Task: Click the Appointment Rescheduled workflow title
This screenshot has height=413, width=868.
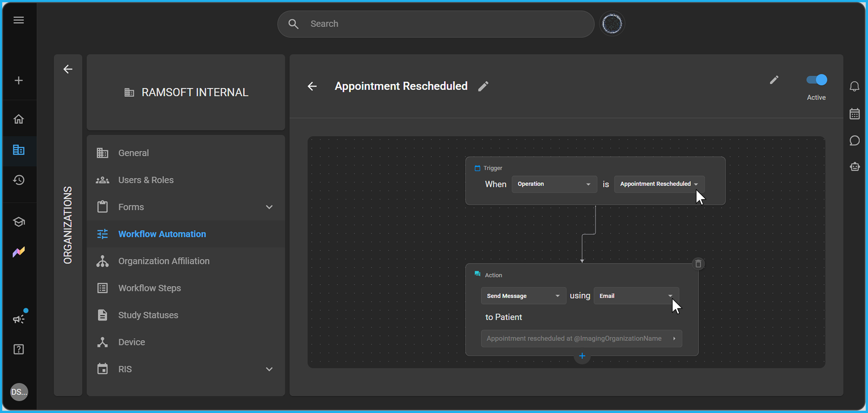Action: click(401, 86)
